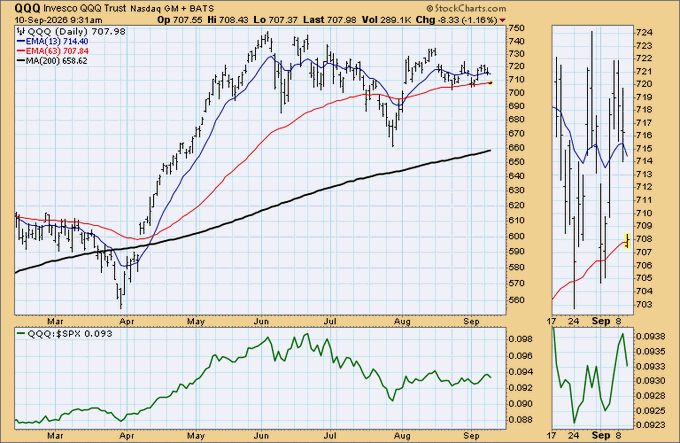Image resolution: width=680 pixels, height=443 pixels.
Task: Click the 750 price axis label
Action: pos(518,28)
